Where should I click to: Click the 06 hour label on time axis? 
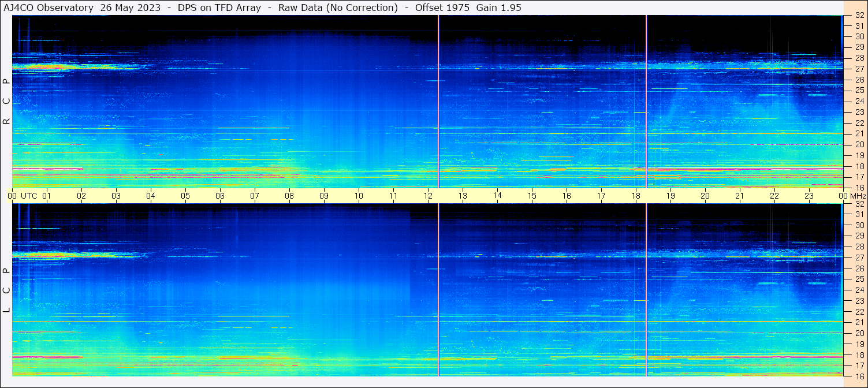click(219, 196)
